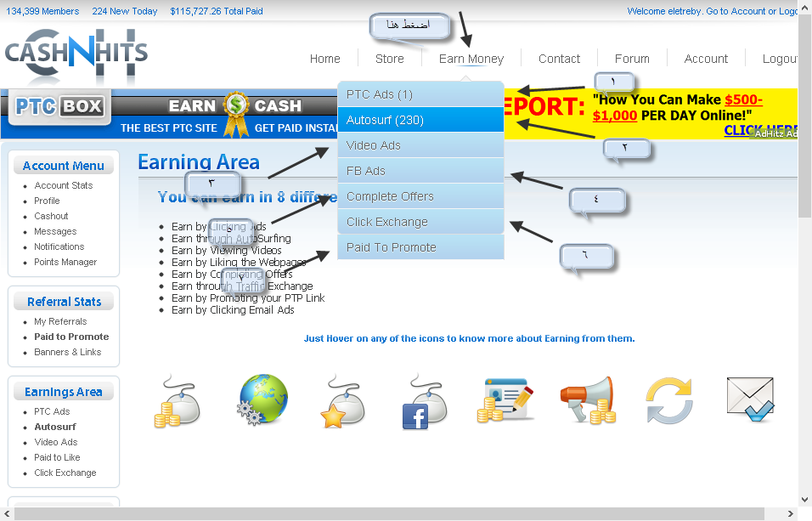Open Autosurf in the Earnings Area sidebar
This screenshot has width=812, height=521.
[x=55, y=427]
